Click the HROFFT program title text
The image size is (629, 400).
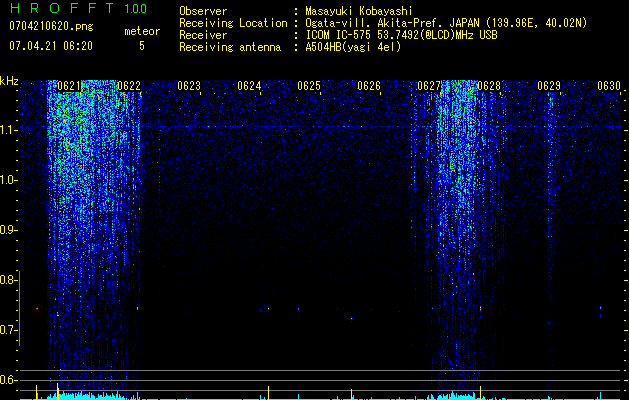coord(62,8)
